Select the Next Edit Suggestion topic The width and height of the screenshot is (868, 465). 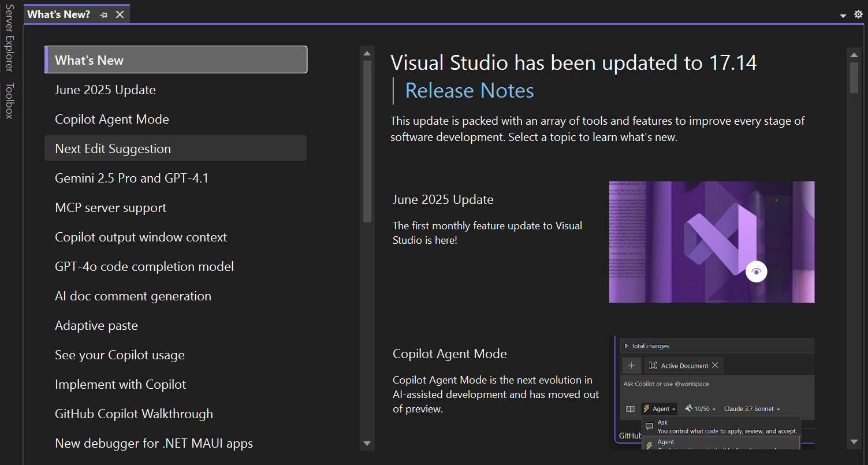pos(113,149)
